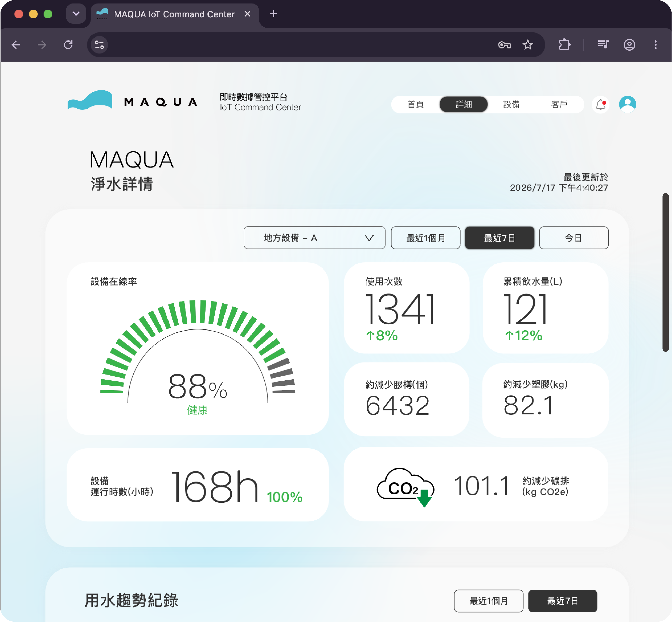
Task: Select 最近1個月 range in summary panel
Action: [426, 238]
